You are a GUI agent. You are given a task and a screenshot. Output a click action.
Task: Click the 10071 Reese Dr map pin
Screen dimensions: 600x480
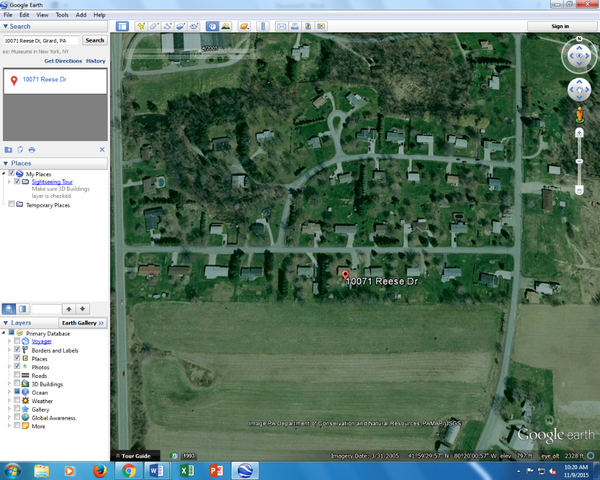pyautogui.click(x=345, y=275)
